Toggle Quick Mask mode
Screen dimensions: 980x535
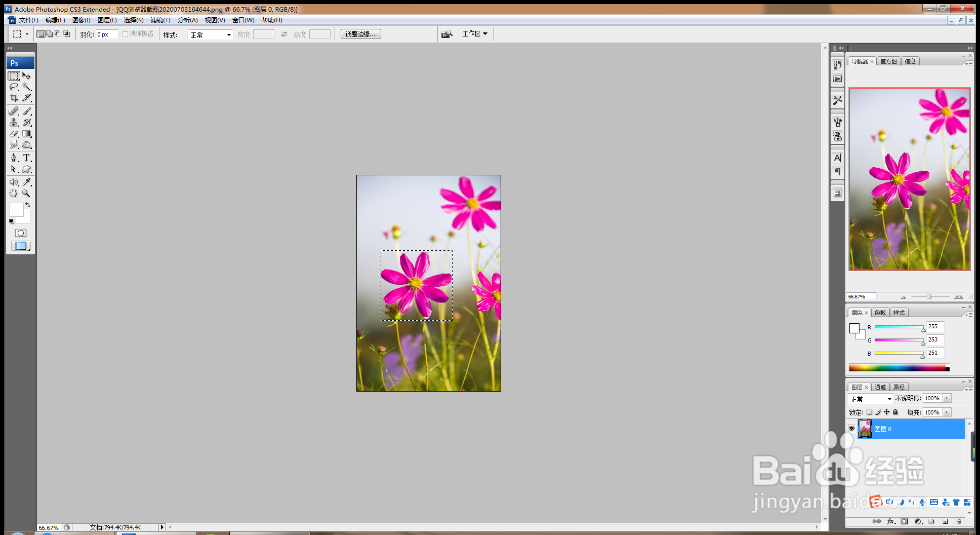[21, 233]
